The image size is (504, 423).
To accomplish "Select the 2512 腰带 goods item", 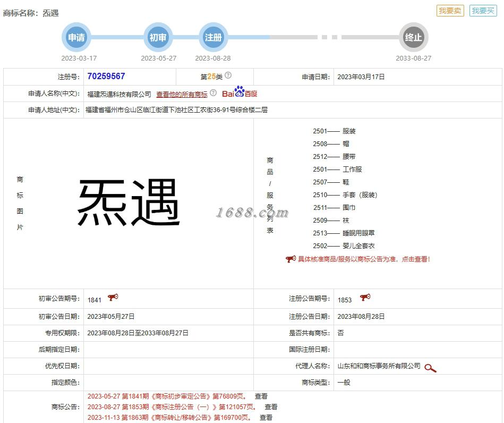I will pyautogui.click(x=334, y=157).
